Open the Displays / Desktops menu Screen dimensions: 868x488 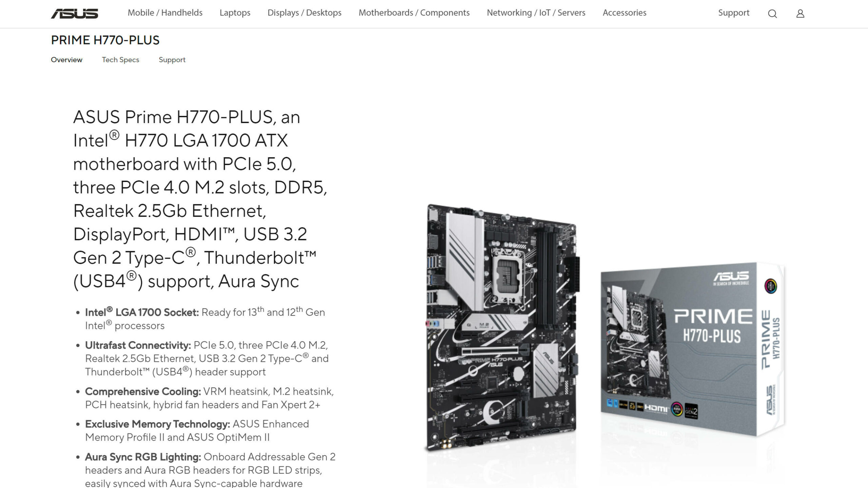click(x=304, y=13)
